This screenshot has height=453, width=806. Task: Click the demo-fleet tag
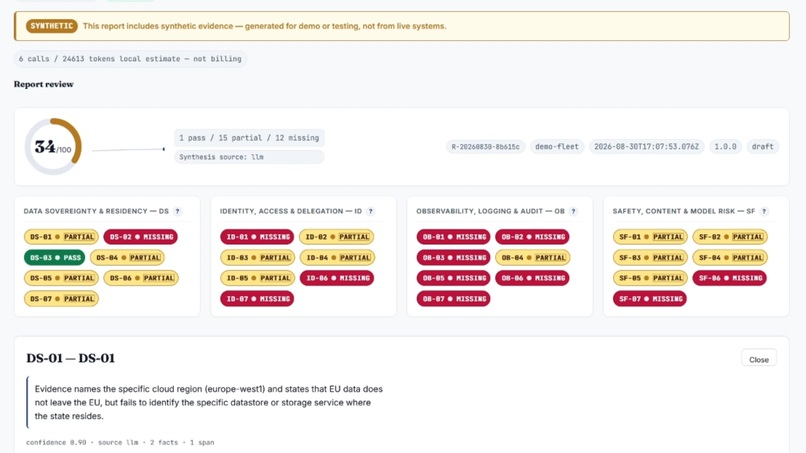pos(557,147)
